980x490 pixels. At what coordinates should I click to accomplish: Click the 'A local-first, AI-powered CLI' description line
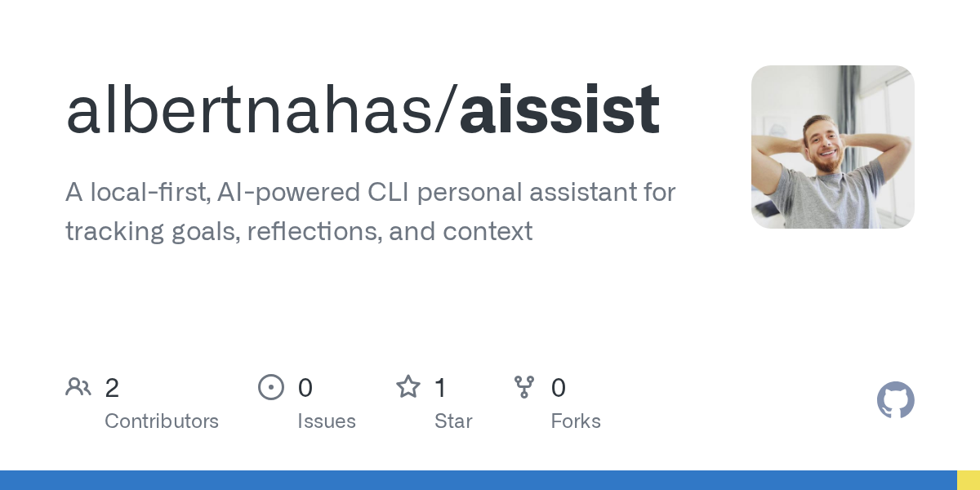[370, 193]
